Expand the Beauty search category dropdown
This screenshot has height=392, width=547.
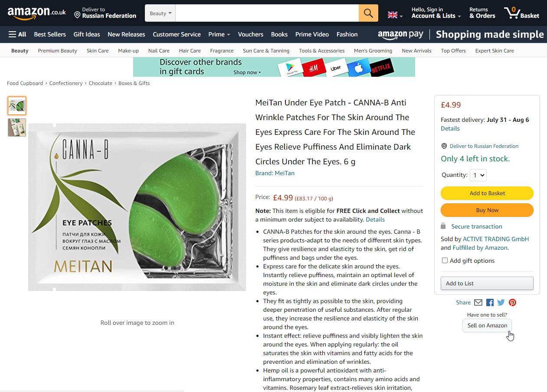160,13
